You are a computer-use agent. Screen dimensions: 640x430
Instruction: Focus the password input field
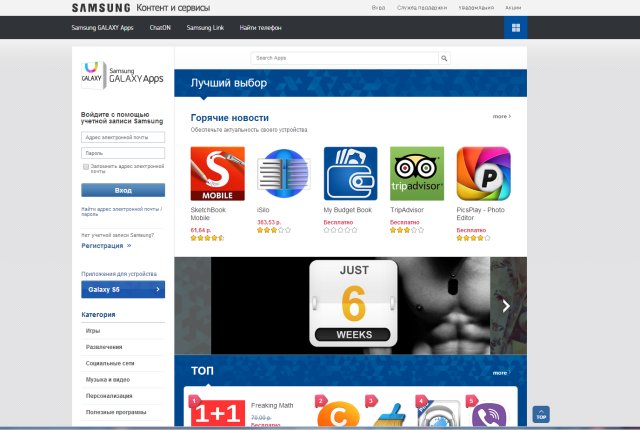[x=123, y=153]
